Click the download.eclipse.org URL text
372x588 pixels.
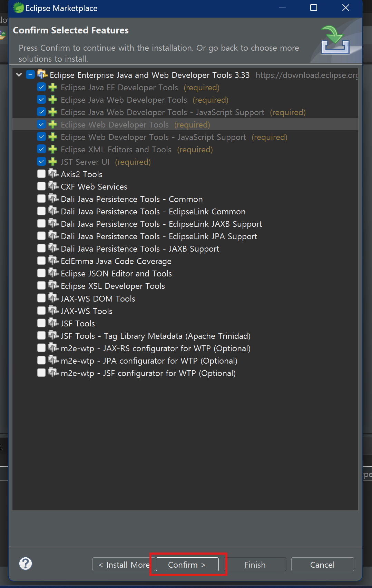(306, 75)
